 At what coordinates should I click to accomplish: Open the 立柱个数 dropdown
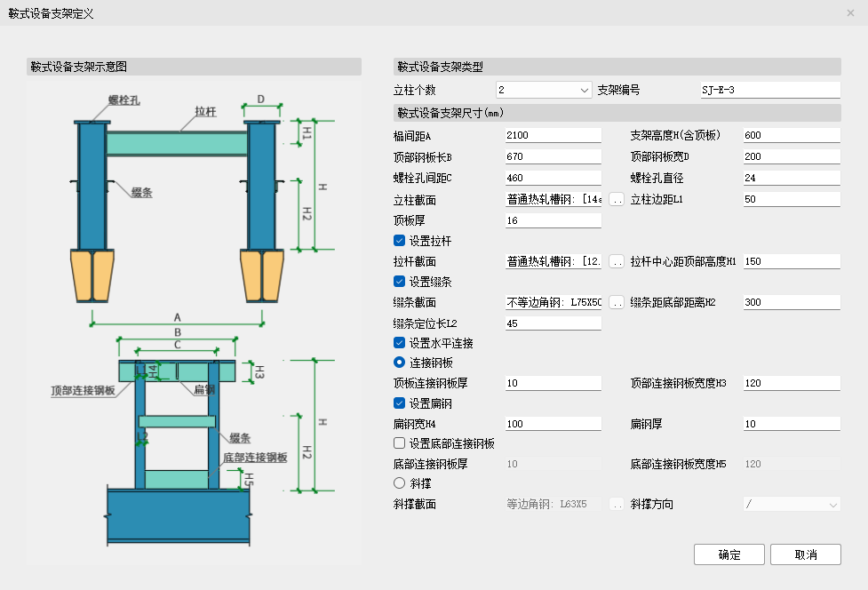(544, 90)
